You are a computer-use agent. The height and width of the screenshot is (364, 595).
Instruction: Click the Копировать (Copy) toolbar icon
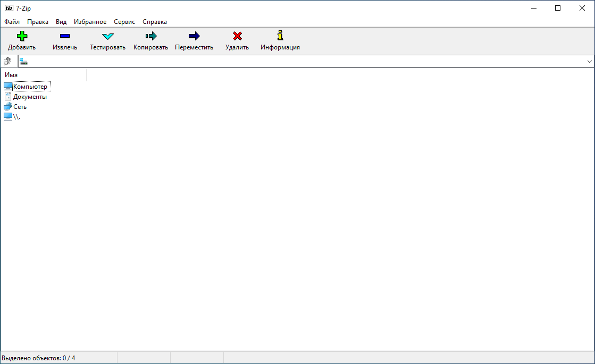[150, 36]
